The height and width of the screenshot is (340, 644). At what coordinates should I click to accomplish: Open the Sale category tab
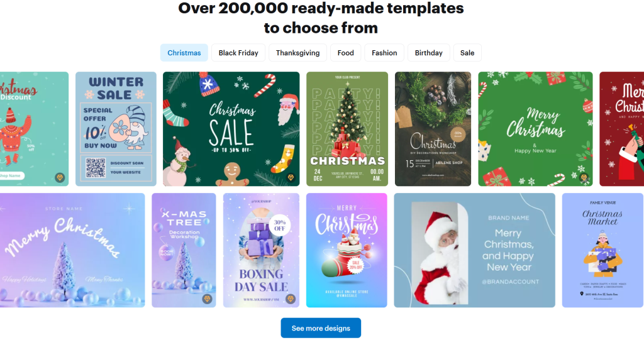pos(467,53)
